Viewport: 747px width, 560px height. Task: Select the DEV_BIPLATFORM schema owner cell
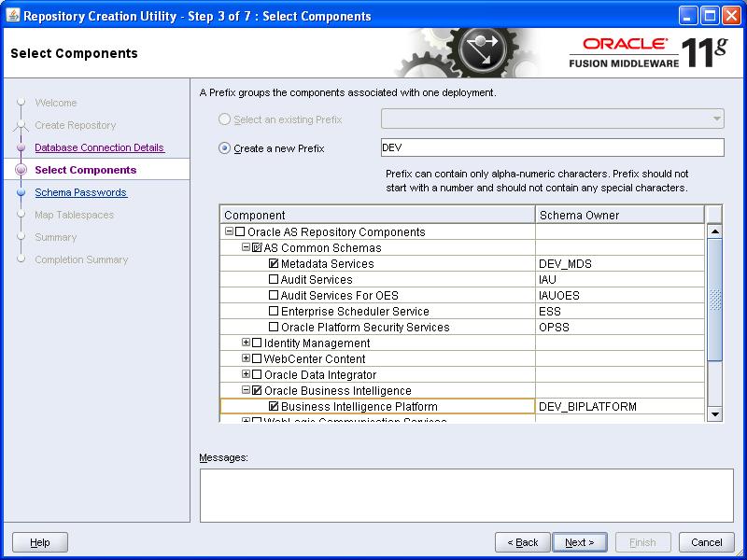pyautogui.click(x=620, y=406)
